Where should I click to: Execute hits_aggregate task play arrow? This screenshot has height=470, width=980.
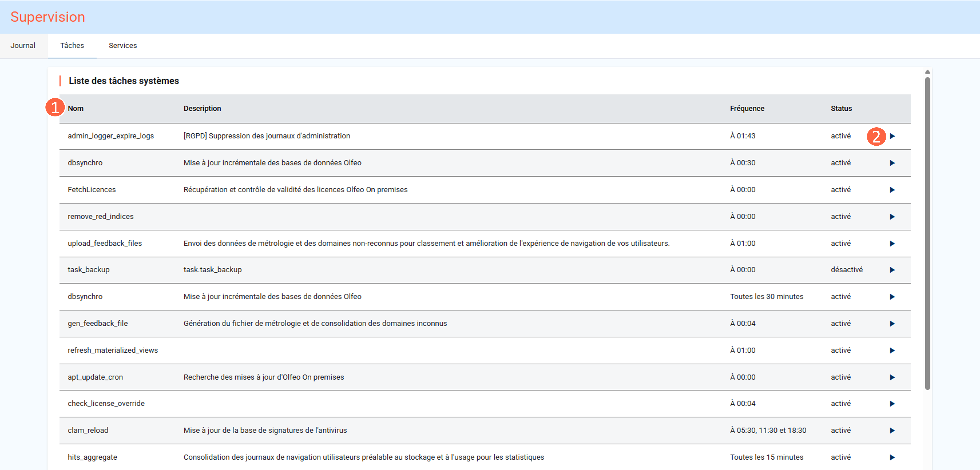tap(892, 458)
